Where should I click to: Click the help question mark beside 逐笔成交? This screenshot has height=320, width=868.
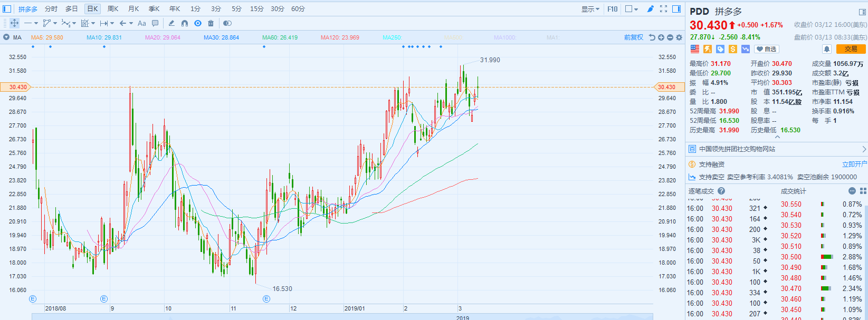tap(721, 191)
